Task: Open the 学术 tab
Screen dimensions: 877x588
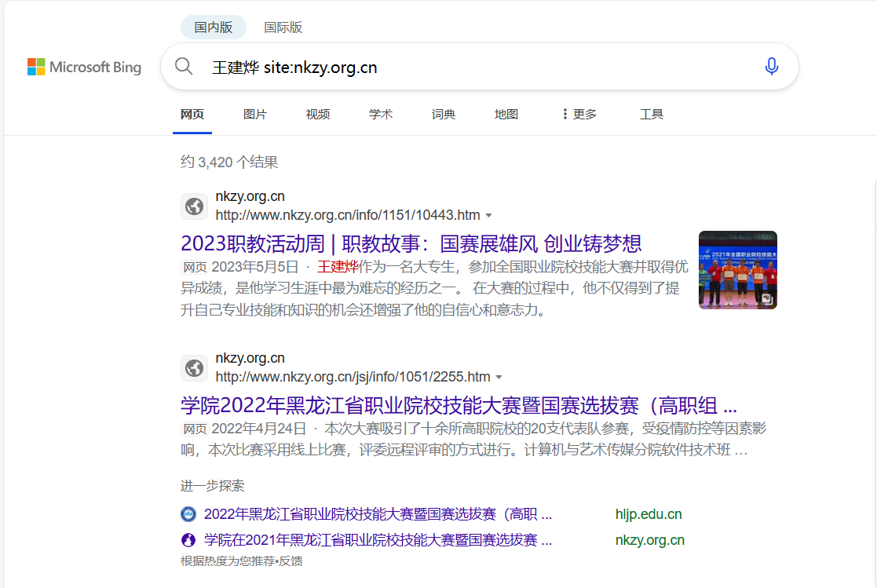Action: (x=380, y=114)
